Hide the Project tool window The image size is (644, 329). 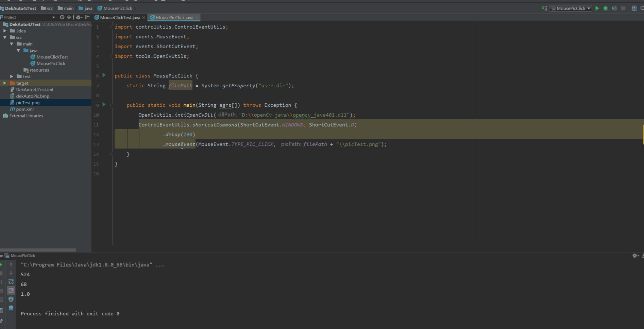(87, 17)
